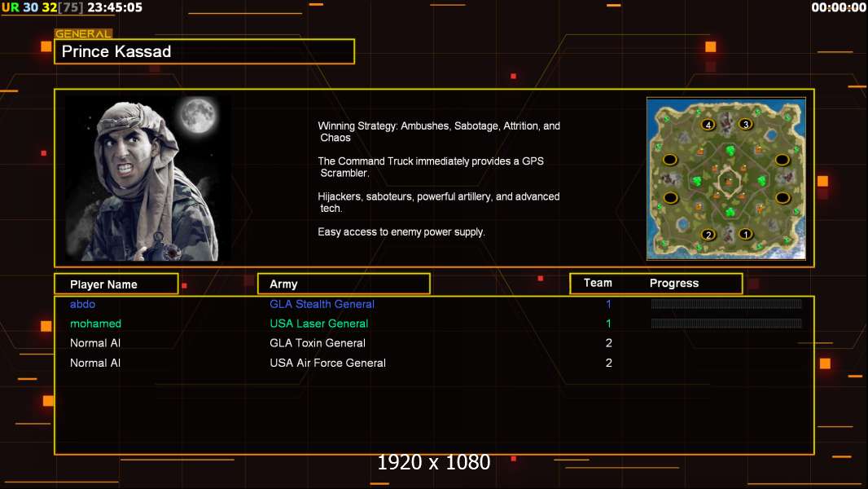The height and width of the screenshot is (489, 868).
Task: Click the Hijackers, saboteurs description line
Action: pos(438,202)
